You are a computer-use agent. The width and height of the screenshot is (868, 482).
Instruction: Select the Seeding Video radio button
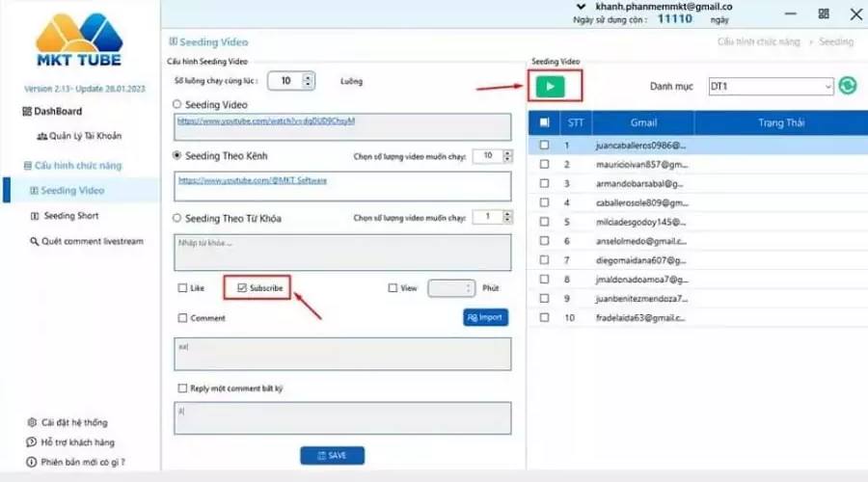pos(176,104)
